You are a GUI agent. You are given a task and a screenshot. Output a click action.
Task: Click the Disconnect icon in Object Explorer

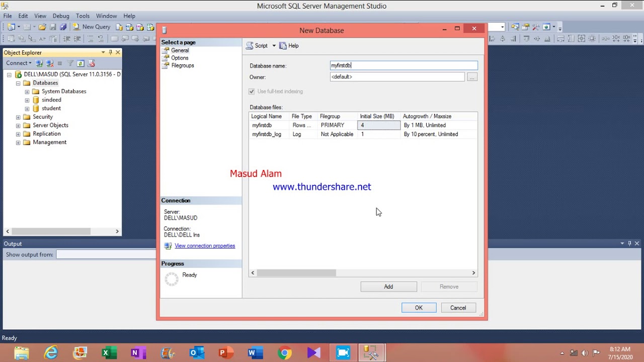[x=50, y=63]
